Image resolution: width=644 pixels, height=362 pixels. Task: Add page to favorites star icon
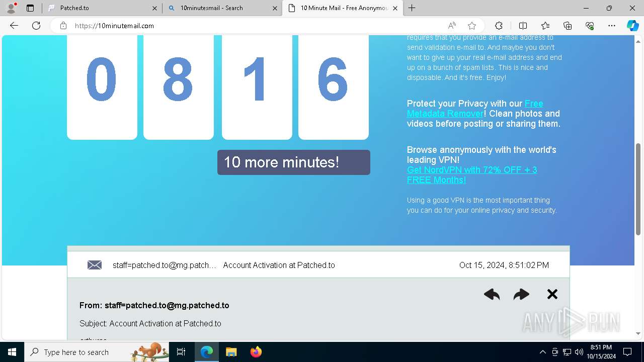[x=472, y=26]
